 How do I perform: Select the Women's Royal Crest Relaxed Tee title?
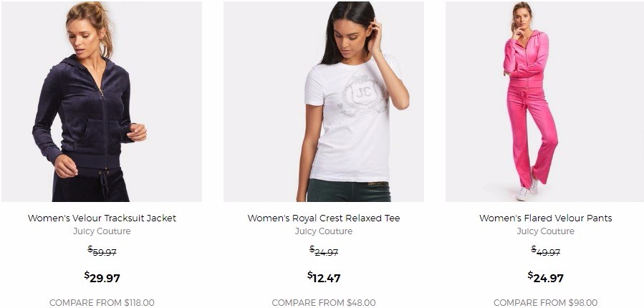[x=324, y=218]
